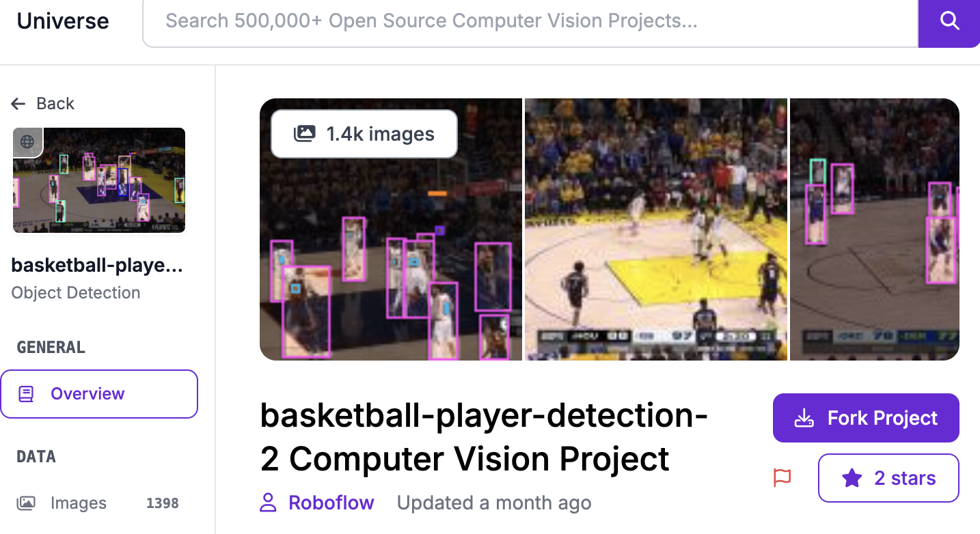Image resolution: width=980 pixels, height=534 pixels.
Task: Click the magnifying glass search button
Action: tap(949, 21)
